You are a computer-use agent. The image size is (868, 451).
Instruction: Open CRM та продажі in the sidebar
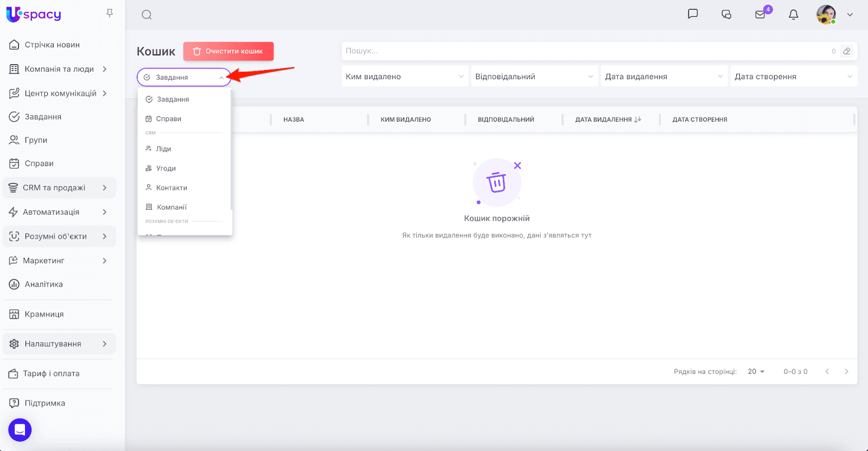tap(59, 188)
